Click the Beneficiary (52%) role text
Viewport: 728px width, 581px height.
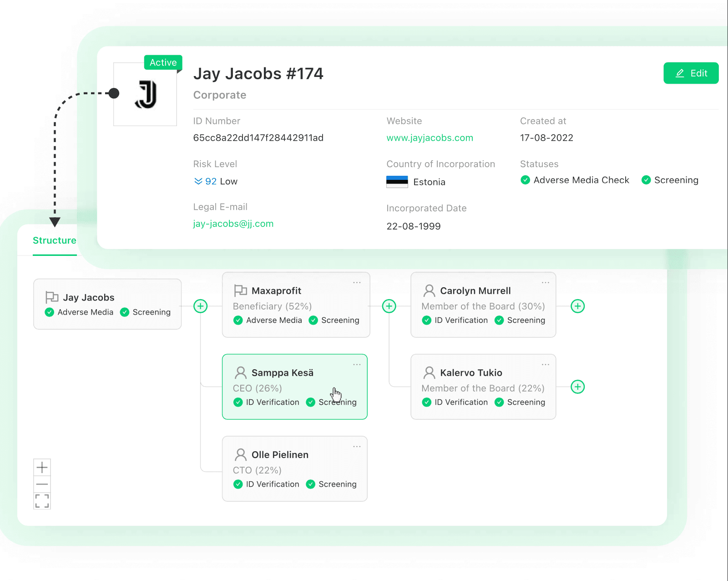click(x=272, y=306)
